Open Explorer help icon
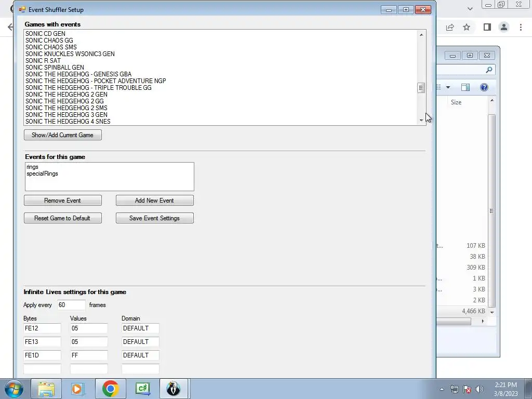This screenshot has width=532, height=399. 484,87
